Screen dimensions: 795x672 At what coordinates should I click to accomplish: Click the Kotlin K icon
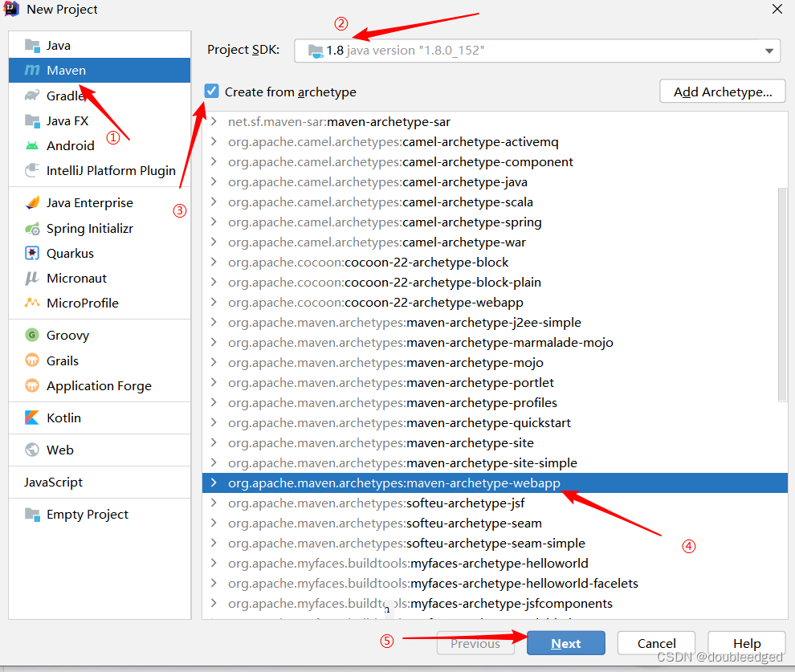32,417
